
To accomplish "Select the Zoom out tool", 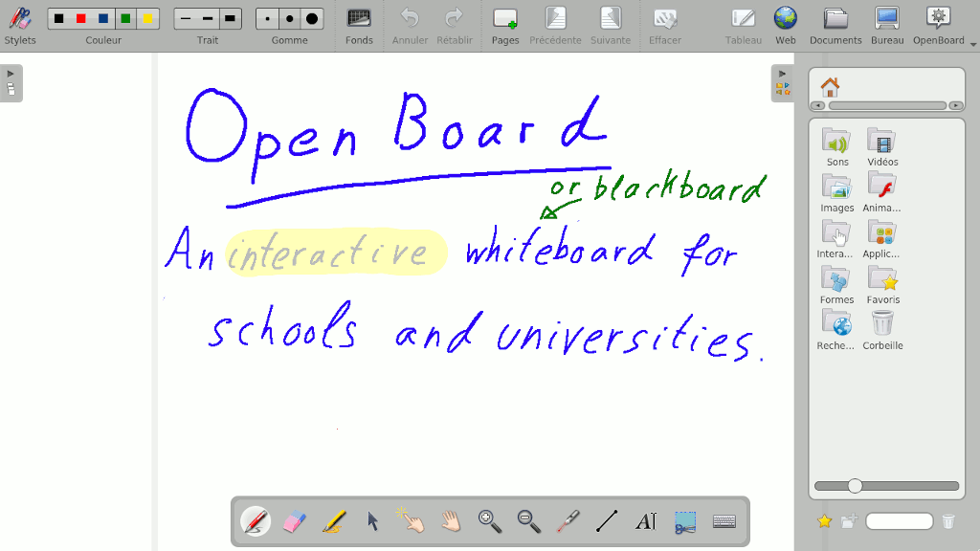I will tap(528, 521).
